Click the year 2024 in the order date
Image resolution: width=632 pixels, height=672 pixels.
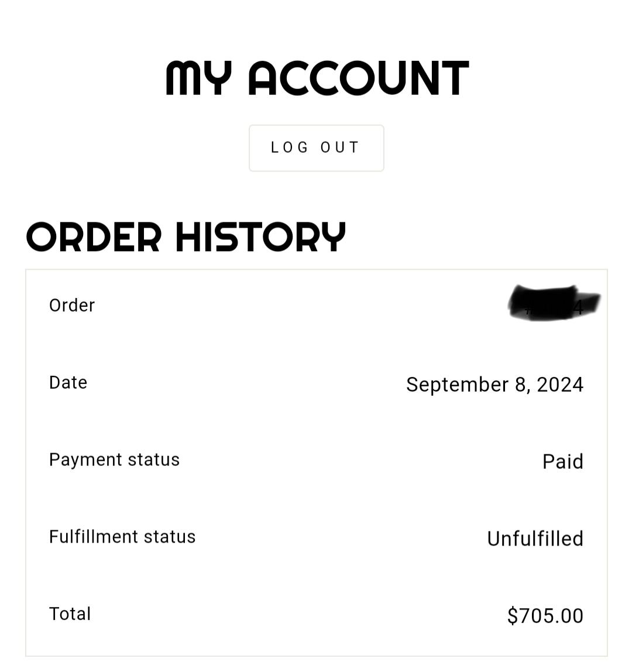click(x=560, y=385)
